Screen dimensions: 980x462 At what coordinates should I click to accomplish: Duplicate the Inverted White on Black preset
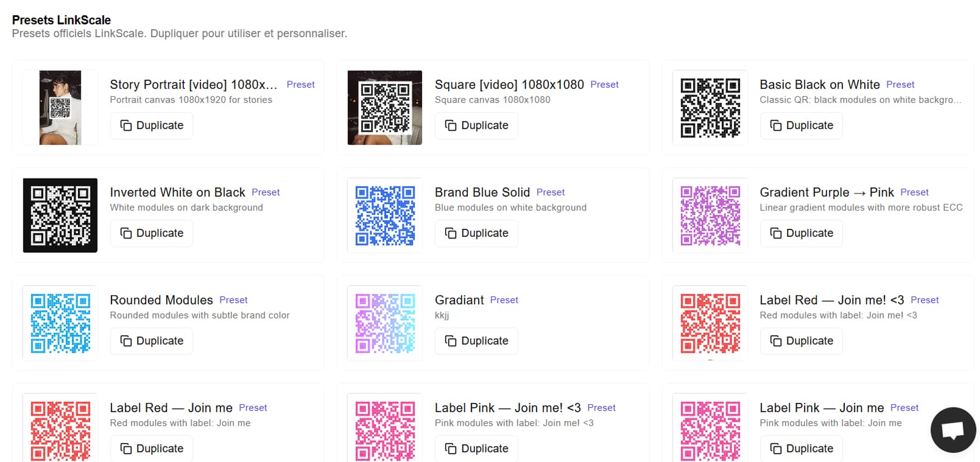pos(152,233)
